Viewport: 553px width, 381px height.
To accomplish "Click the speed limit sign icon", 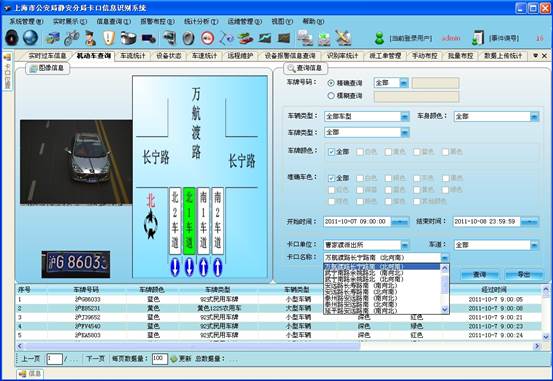I will (207, 38).
